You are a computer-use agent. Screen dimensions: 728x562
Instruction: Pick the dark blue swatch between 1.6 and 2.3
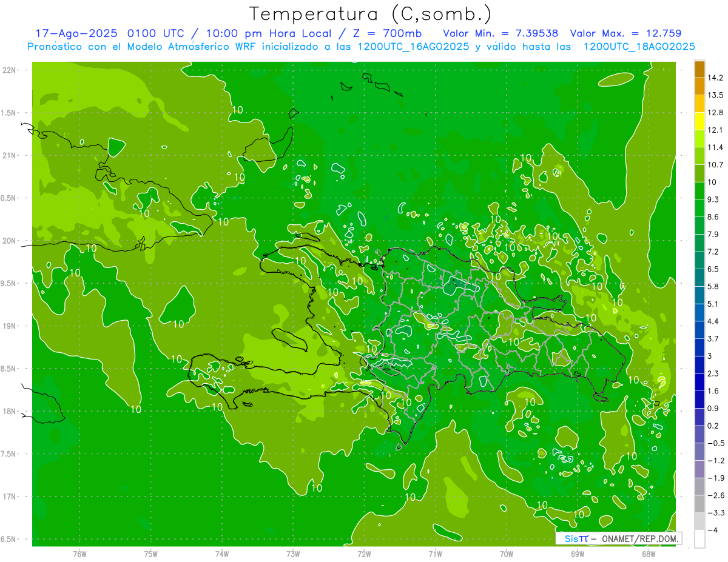699,382
